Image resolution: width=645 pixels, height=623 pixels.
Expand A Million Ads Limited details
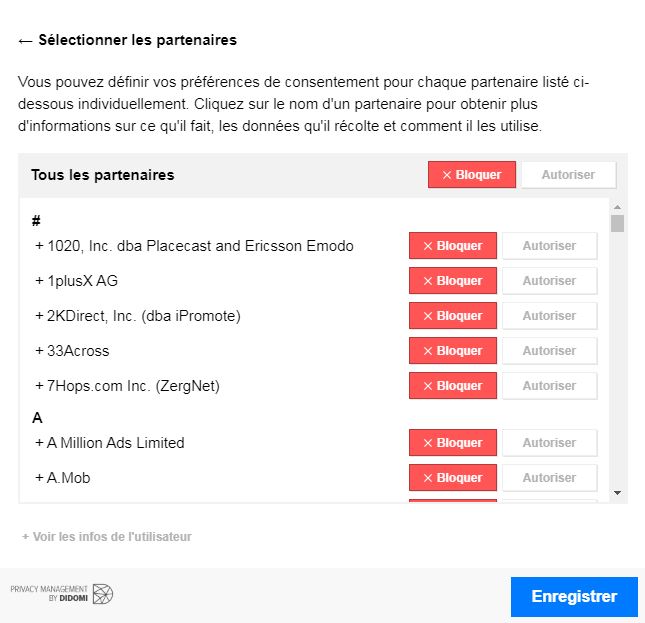tap(110, 443)
